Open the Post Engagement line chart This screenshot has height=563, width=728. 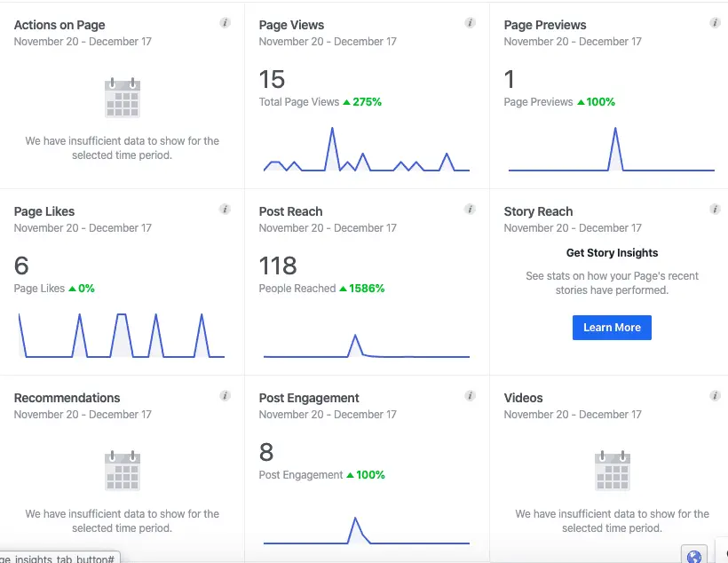pyautogui.click(x=367, y=530)
